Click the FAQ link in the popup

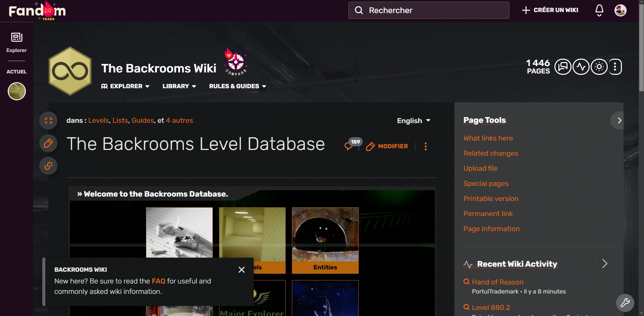coord(158,281)
